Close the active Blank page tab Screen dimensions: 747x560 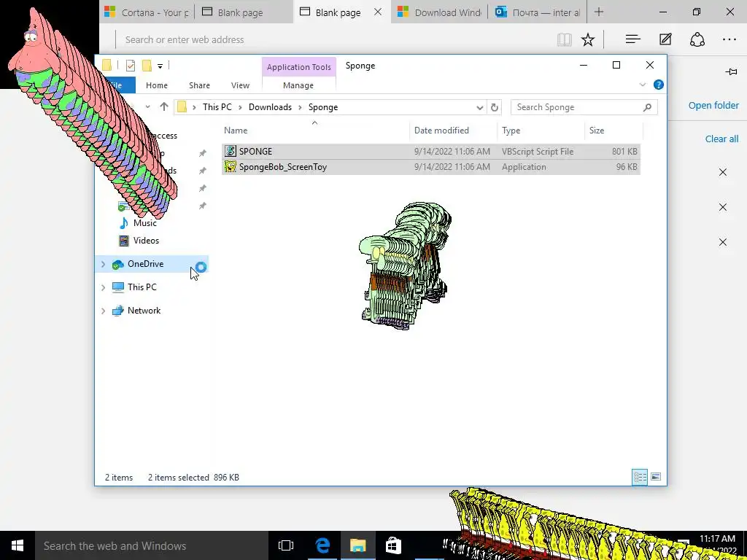(x=378, y=12)
